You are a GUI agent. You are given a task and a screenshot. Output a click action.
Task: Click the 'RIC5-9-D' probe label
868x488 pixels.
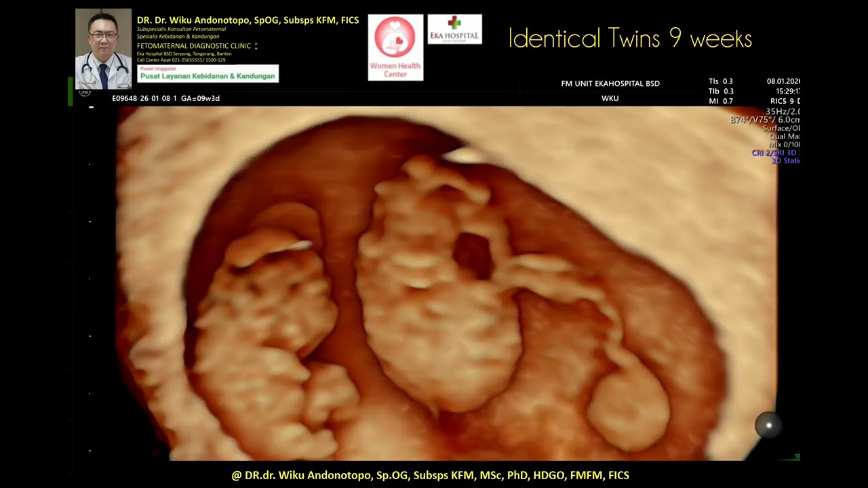point(785,101)
